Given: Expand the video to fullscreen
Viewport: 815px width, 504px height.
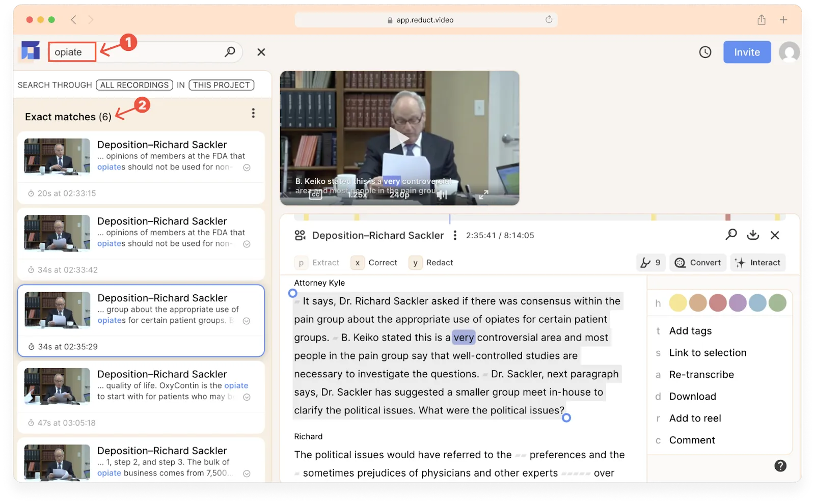Looking at the screenshot, I should pyautogui.click(x=483, y=194).
